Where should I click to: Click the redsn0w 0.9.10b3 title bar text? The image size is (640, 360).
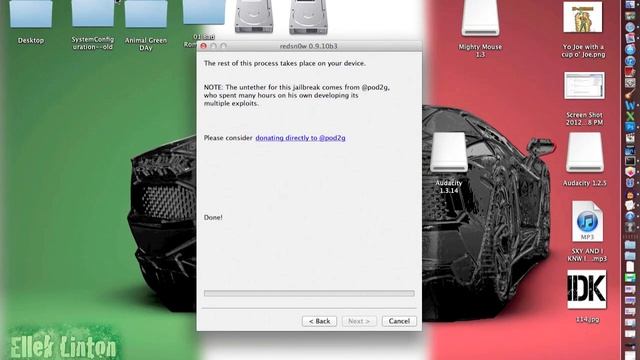click(309, 46)
